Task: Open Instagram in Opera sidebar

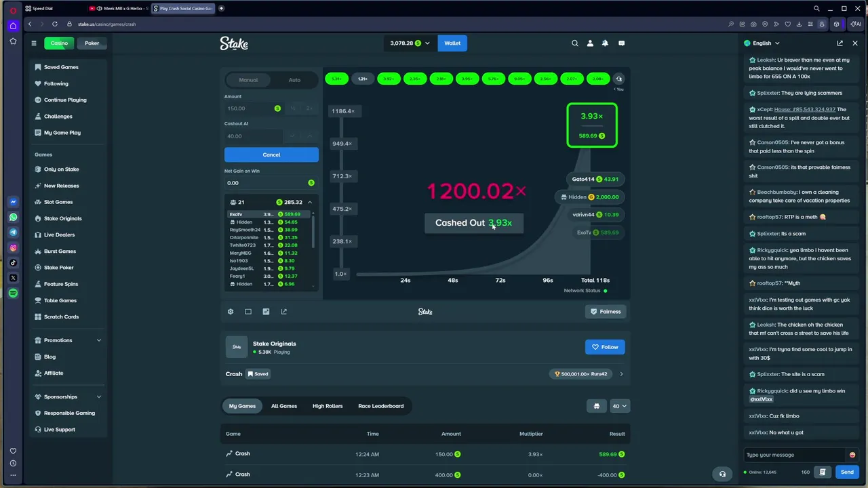Action: pos(13,247)
